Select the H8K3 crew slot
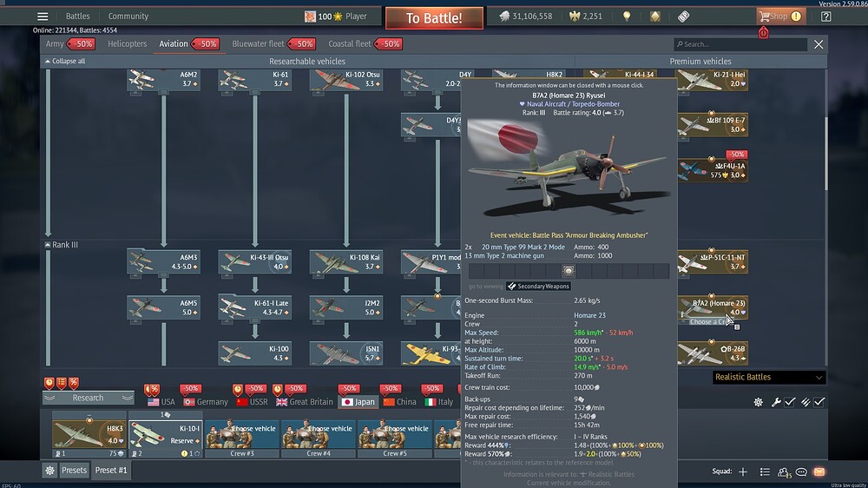The height and width of the screenshot is (488, 868). coord(89,435)
